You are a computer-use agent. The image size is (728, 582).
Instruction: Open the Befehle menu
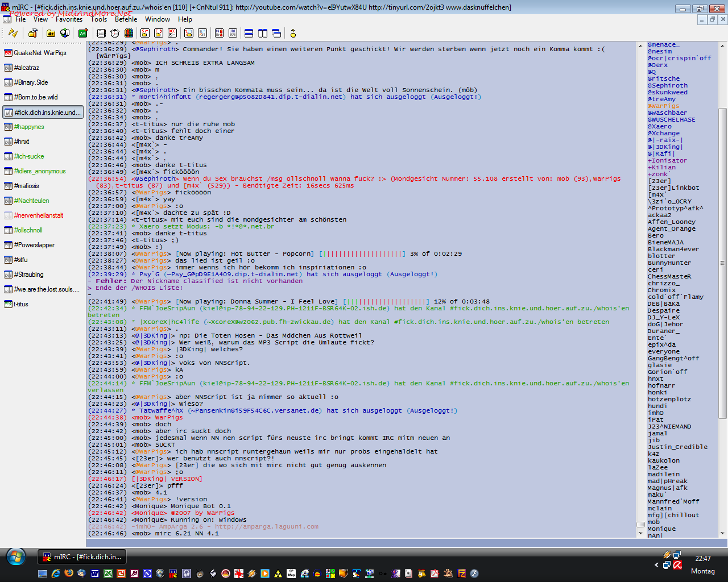coord(126,19)
